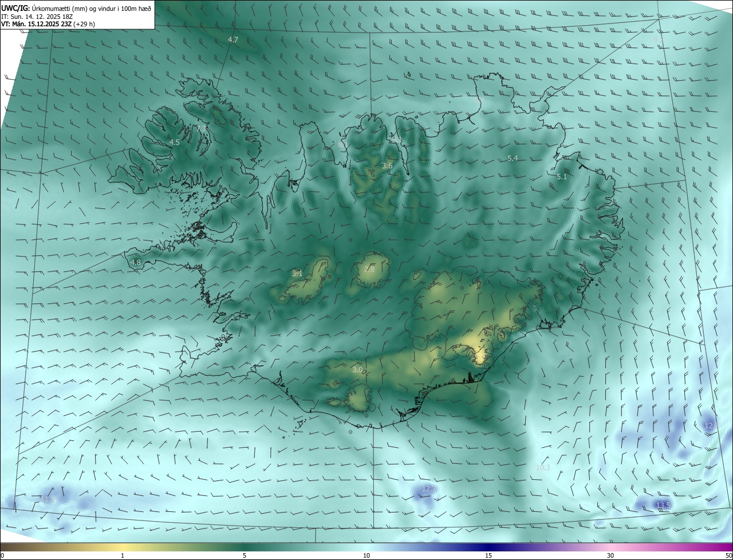This screenshot has height=560, width=733.
Task: Click the 10.3 value over the ocean
Action: pos(542,468)
